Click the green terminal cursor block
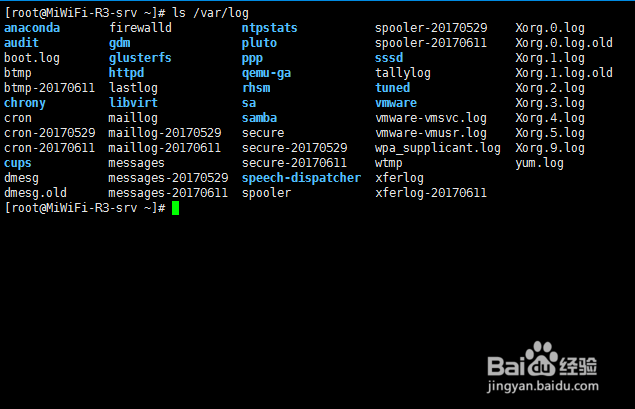The width and height of the screenshot is (635, 409). coord(175,208)
